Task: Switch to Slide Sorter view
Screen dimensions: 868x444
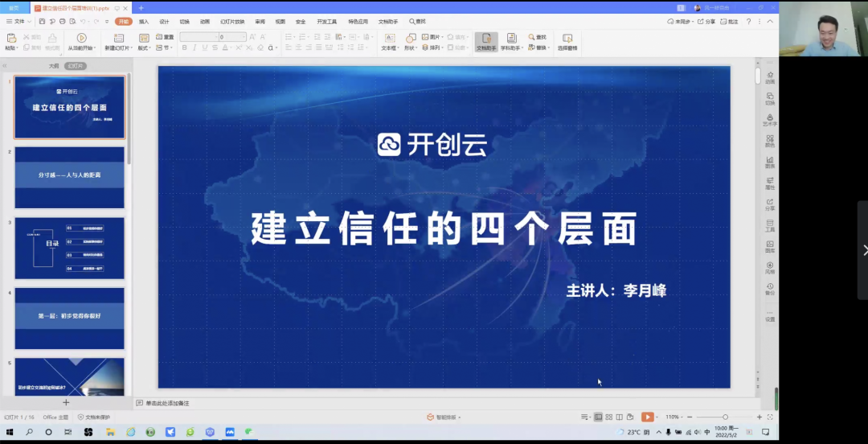Action: [x=609, y=417]
